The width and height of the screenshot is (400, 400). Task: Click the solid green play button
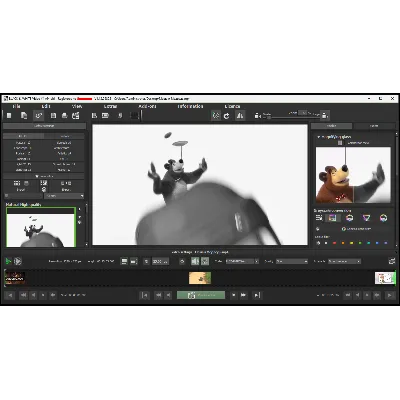8,261
